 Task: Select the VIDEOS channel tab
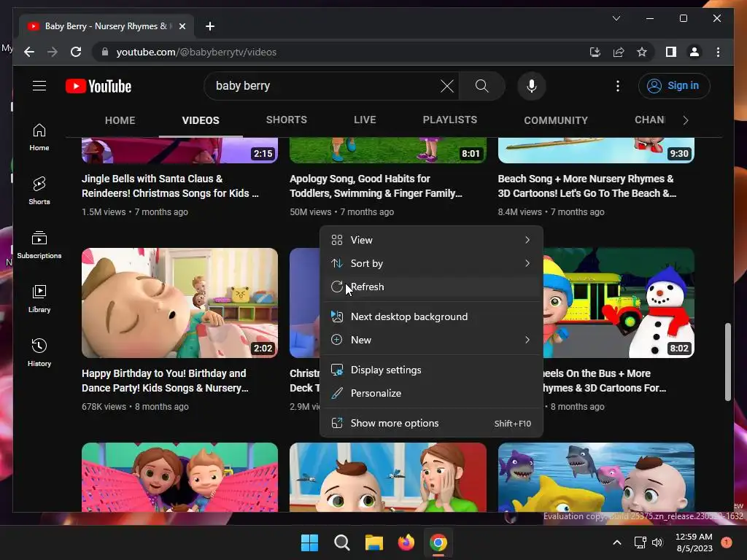click(201, 120)
